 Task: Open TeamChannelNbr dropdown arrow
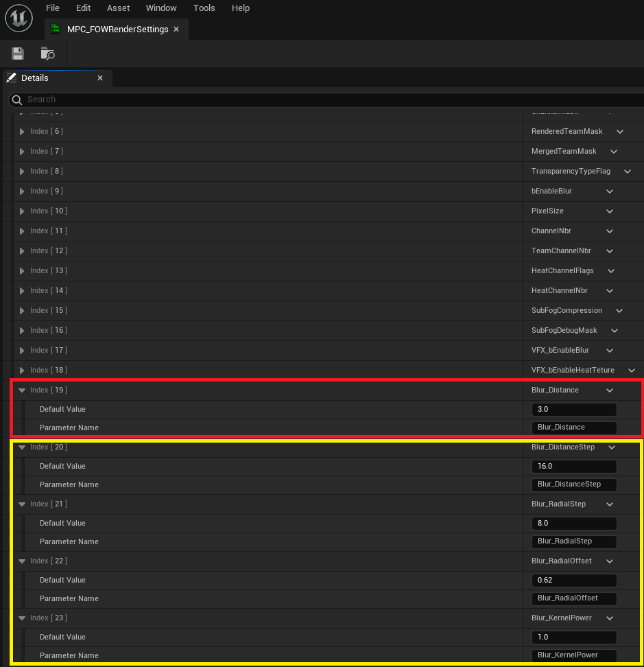[x=610, y=251]
